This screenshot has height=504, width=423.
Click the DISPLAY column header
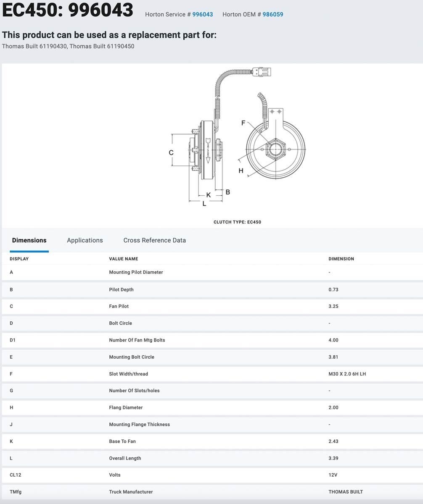(x=19, y=259)
